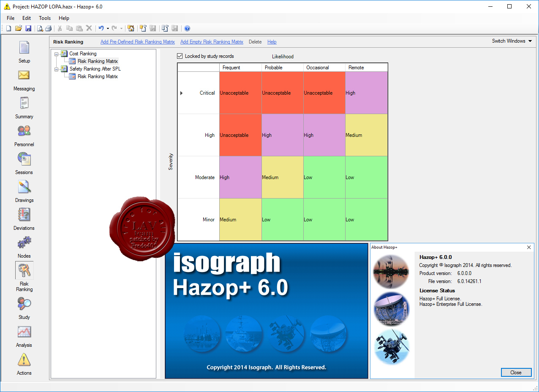The width and height of the screenshot is (539, 392).
Task: Open the Actions warning icon section
Action: click(24, 364)
